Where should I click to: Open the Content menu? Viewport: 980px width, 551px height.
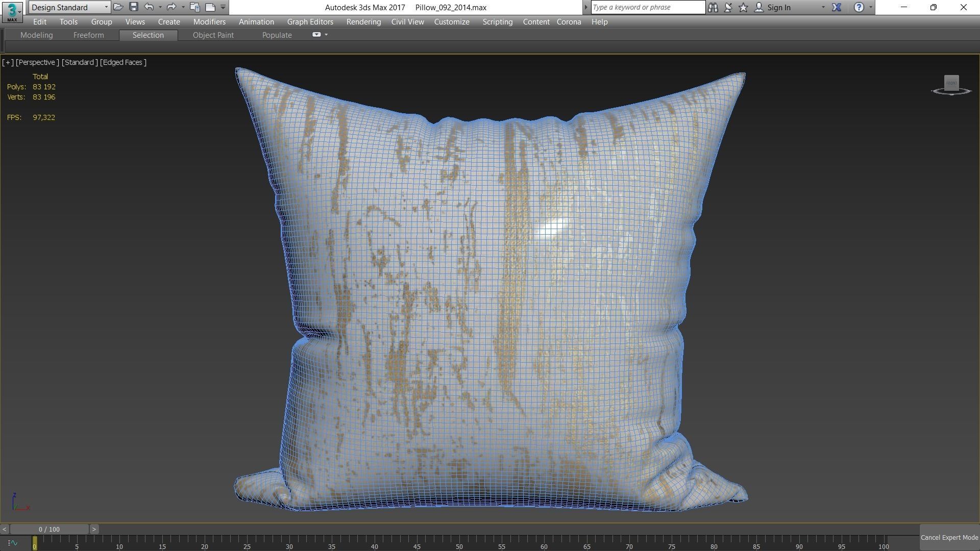pos(536,22)
